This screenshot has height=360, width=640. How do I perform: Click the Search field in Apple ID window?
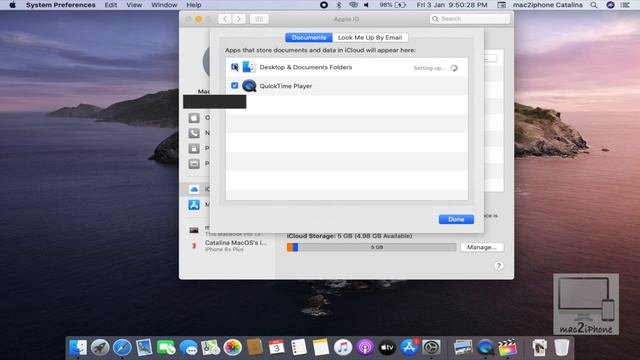[x=470, y=19]
